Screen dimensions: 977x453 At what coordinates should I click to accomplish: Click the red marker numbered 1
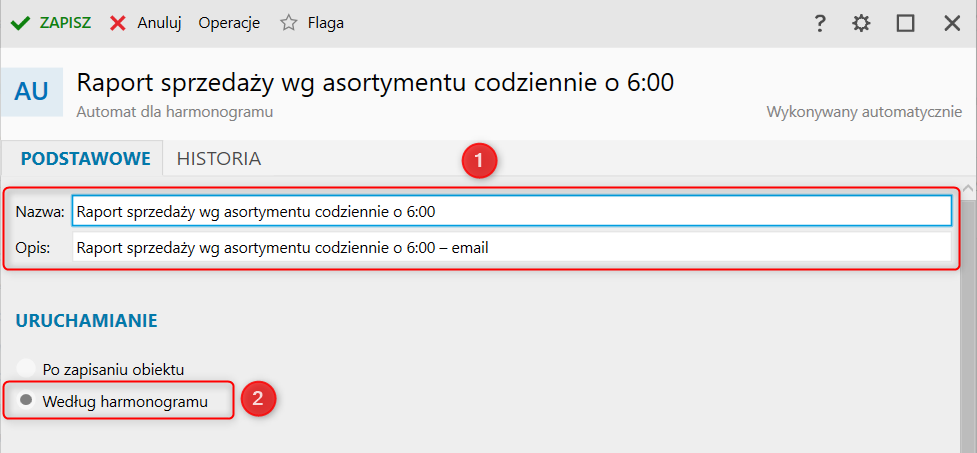click(480, 160)
